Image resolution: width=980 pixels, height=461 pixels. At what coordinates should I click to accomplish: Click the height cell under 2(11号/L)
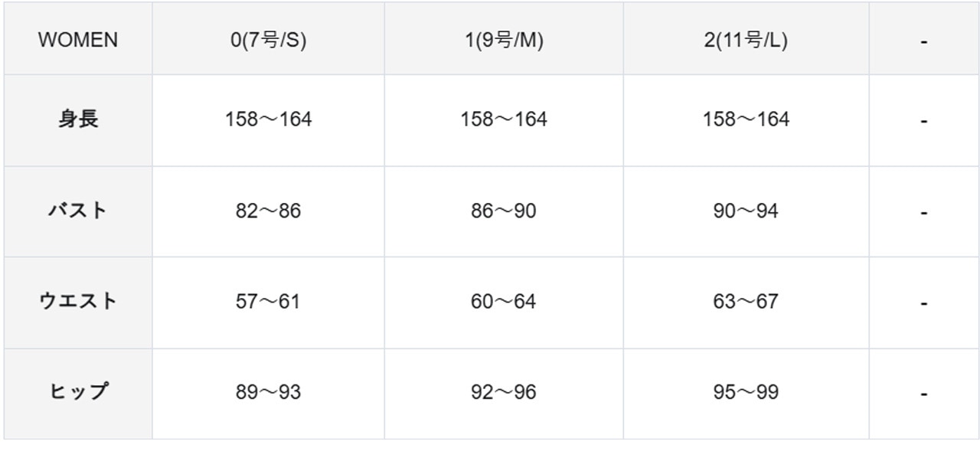coord(746,119)
